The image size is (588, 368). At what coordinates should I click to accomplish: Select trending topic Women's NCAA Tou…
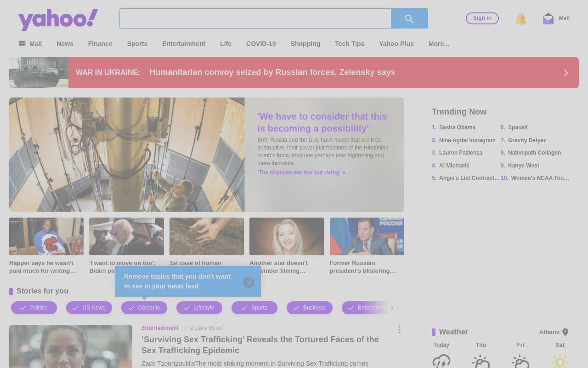pos(540,178)
